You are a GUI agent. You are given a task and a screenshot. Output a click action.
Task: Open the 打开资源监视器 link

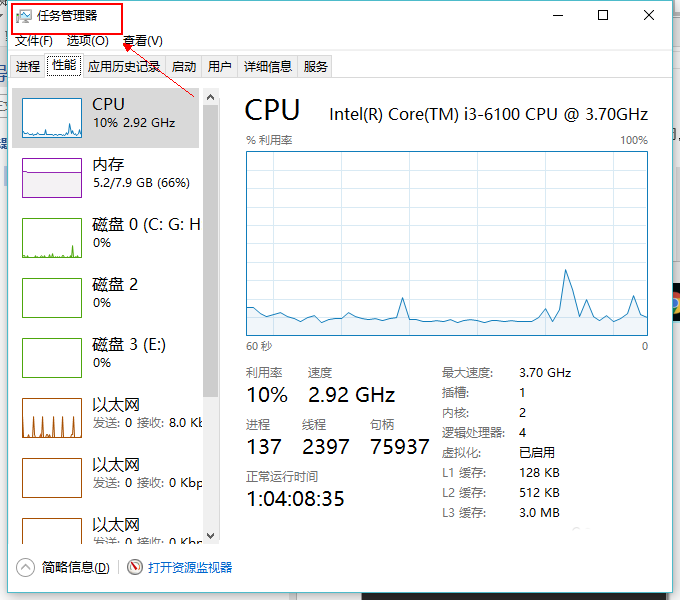[190, 567]
